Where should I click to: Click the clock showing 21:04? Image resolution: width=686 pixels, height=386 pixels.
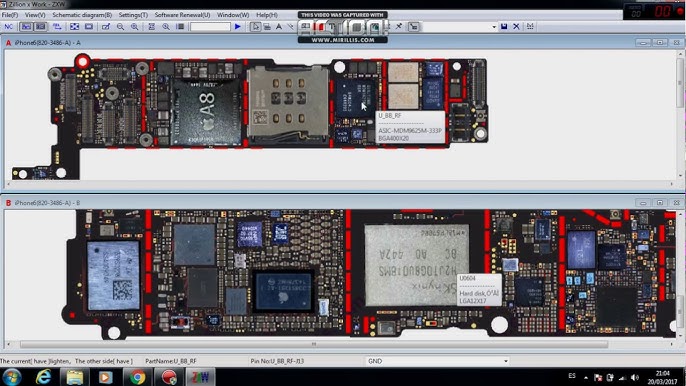(x=662, y=373)
